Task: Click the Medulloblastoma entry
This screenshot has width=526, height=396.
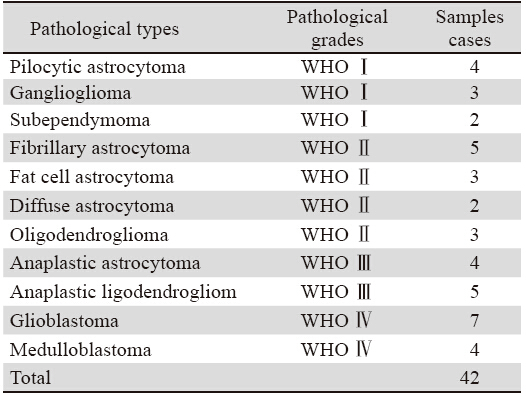Action: coord(81,350)
